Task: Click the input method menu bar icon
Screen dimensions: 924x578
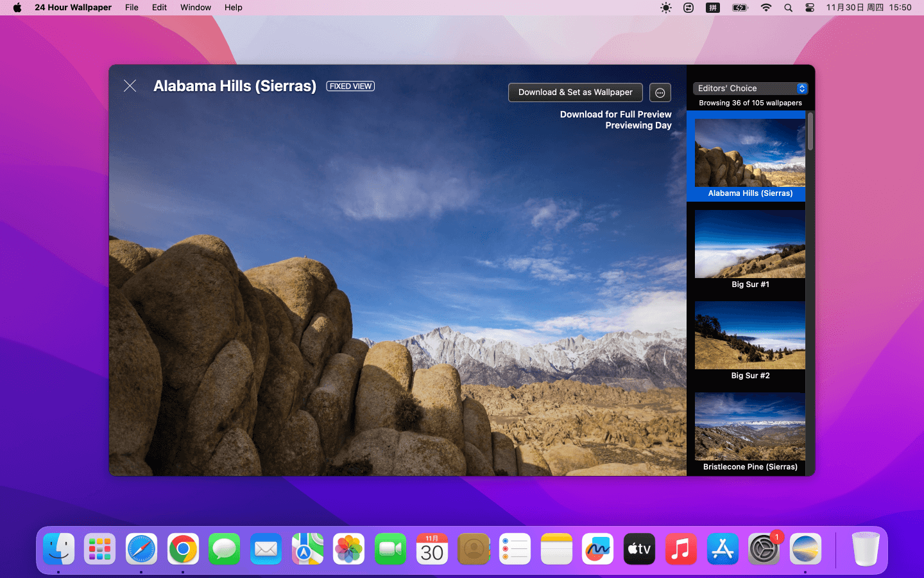Action: pos(713,8)
